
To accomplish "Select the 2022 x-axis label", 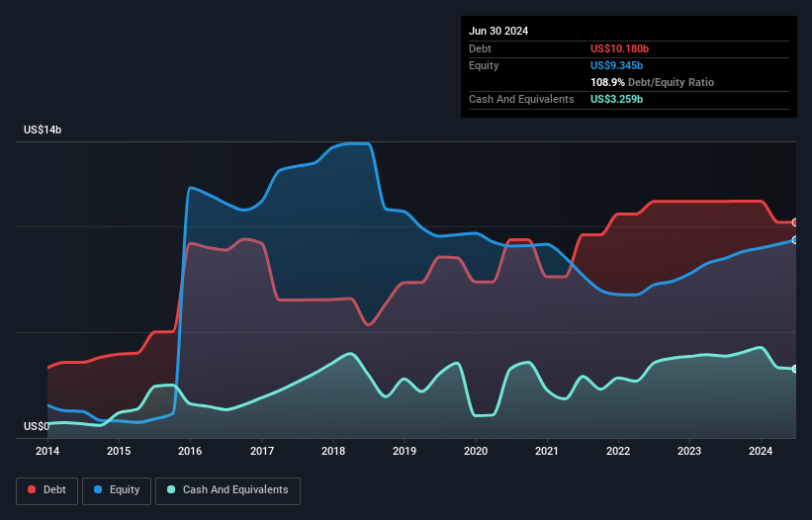I will 618,451.
